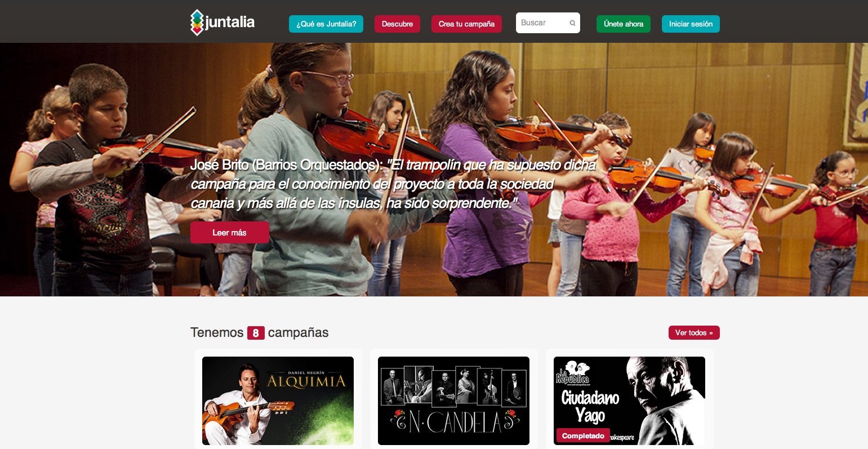This screenshot has height=449, width=868.
Task: Select Crea tu campaña button
Action: (x=466, y=24)
